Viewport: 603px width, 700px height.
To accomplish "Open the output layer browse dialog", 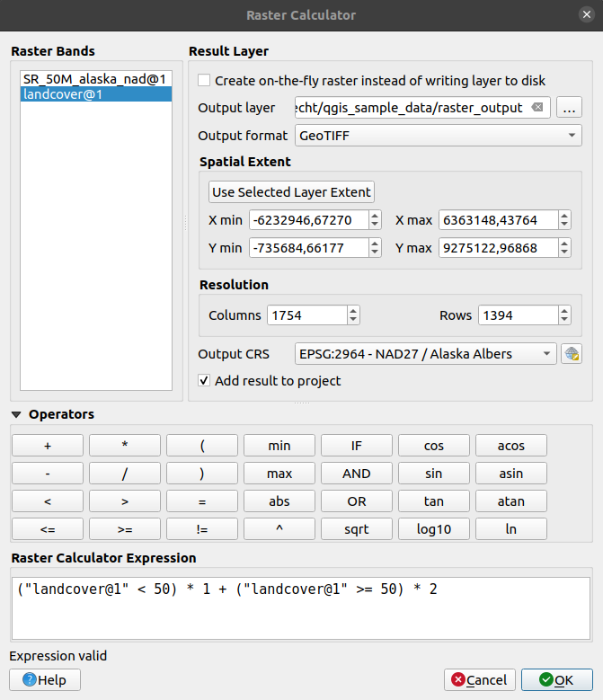I will (x=568, y=108).
